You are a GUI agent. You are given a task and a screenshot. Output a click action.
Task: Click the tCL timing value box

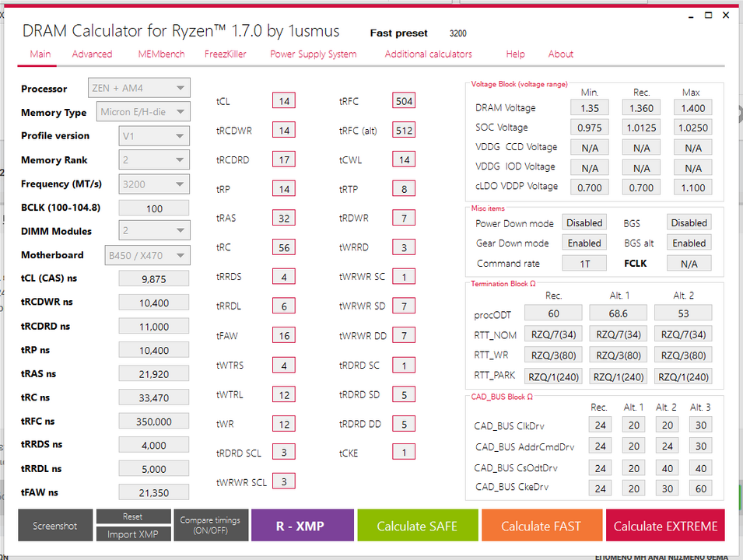coord(284,101)
